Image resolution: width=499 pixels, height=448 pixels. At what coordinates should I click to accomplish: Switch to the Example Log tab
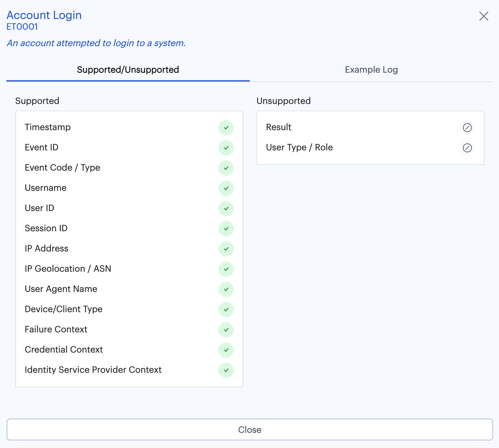371,70
